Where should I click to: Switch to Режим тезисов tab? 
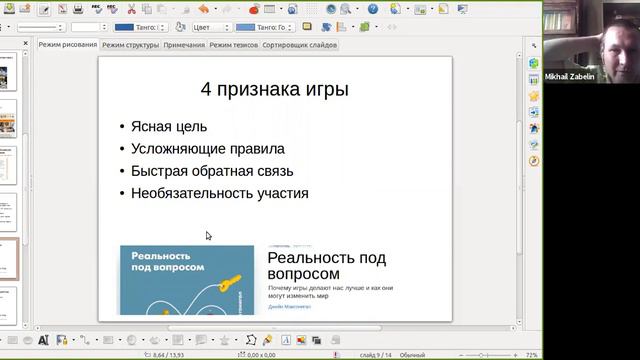tap(233, 45)
